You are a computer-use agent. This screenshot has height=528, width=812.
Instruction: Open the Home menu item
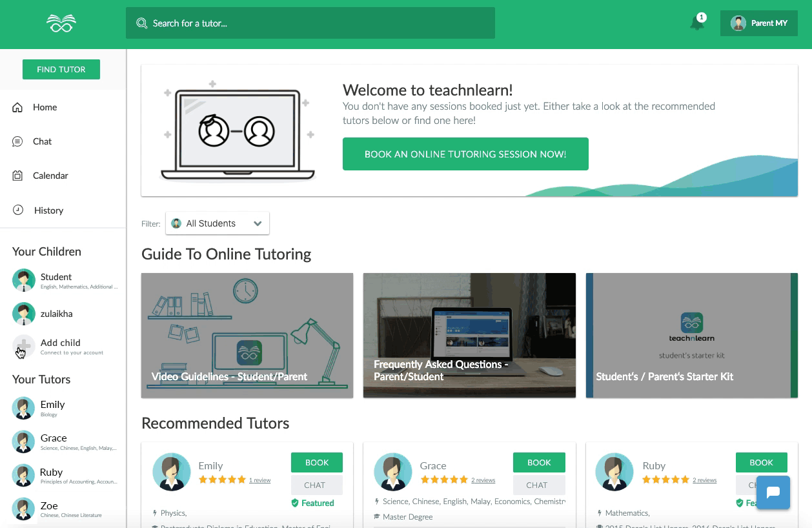click(45, 107)
